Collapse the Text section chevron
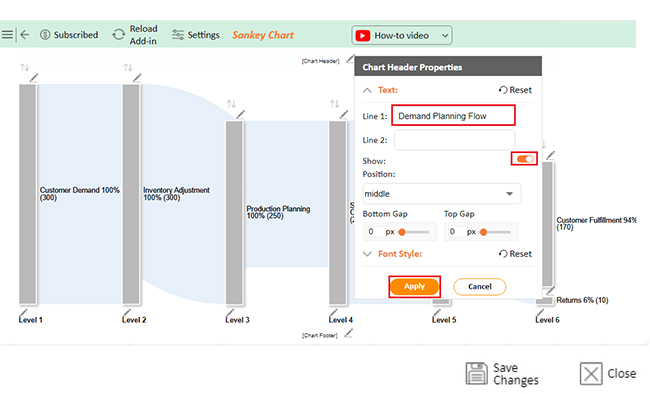650x394 pixels. tap(367, 90)
